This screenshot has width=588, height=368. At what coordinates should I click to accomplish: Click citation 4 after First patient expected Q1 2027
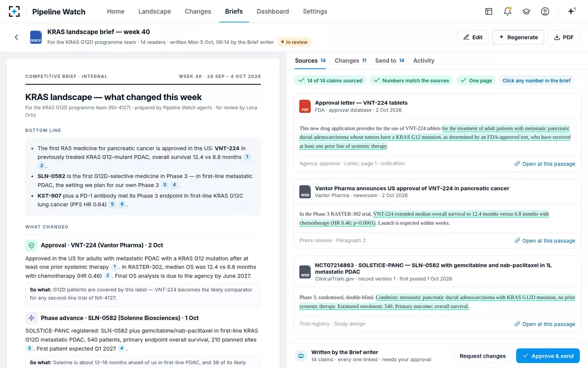[121, 348]
